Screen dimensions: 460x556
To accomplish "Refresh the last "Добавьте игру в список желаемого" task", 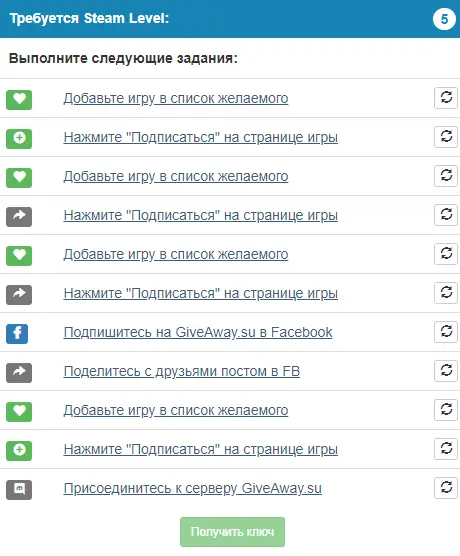I will (x=446, y=410).
